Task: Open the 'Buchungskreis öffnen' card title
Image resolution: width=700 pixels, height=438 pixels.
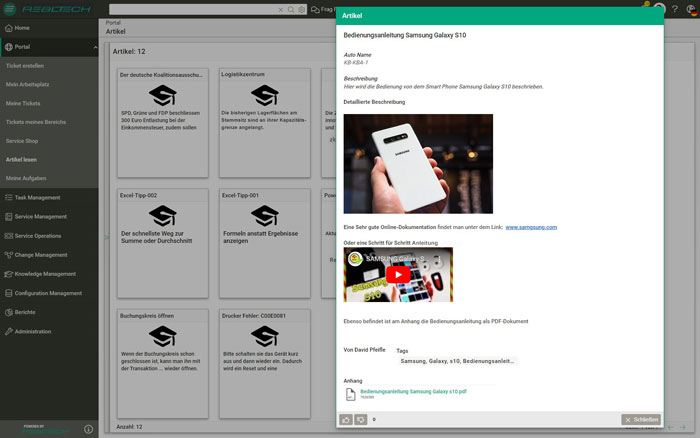Action: click(x=147, y=316)
